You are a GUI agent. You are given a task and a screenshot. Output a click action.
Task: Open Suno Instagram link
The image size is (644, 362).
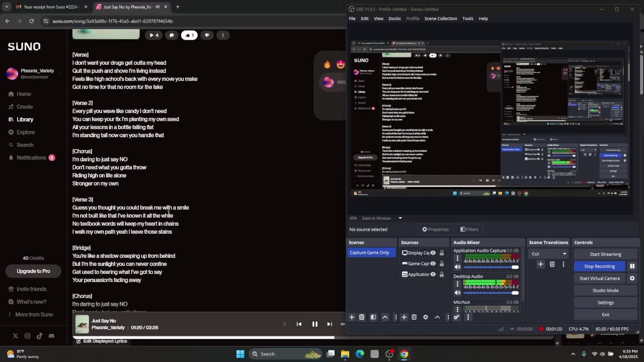point(27,336)
